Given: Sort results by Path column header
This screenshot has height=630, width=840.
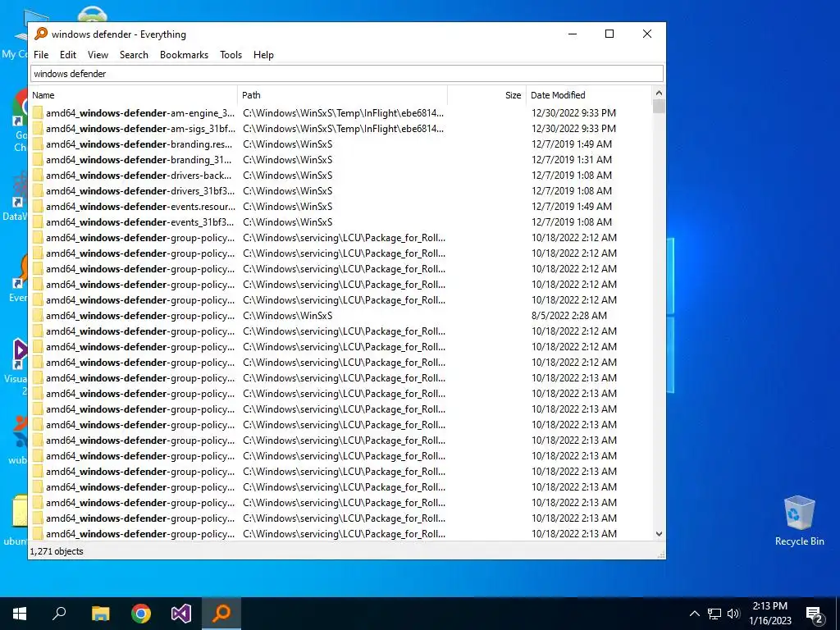Looking at the screenshot, I should 342,95.
